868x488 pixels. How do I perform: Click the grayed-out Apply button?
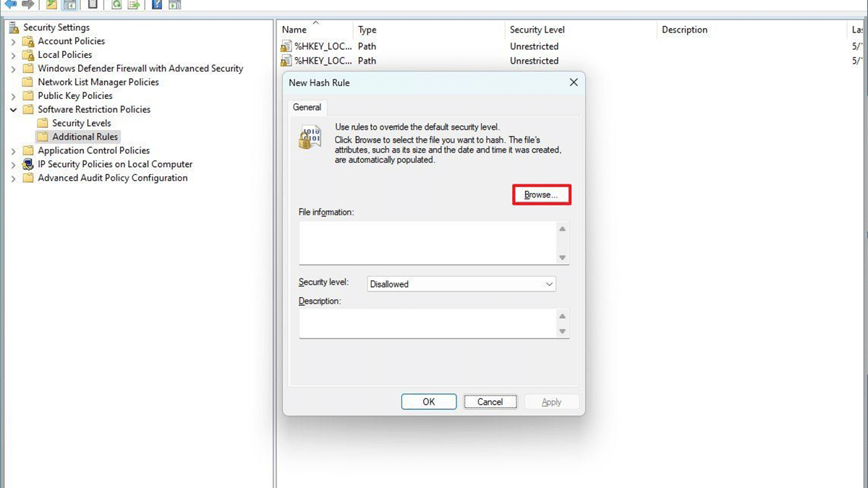tap(552, 402)
